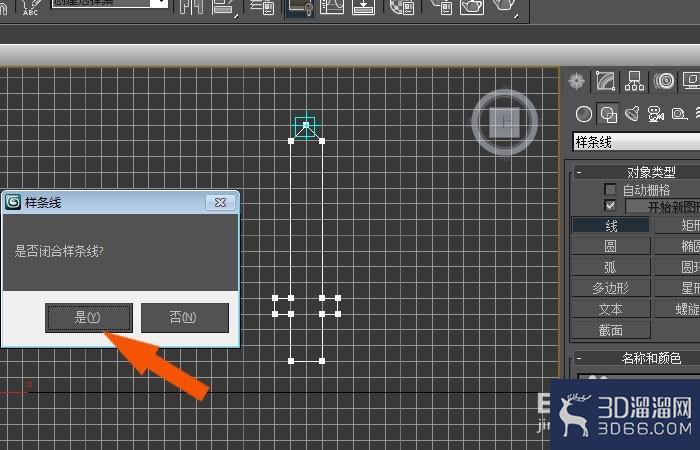Click the 弧 shape button
The height and width of the screenshot is (450, 700).
(x=611, y=267)
